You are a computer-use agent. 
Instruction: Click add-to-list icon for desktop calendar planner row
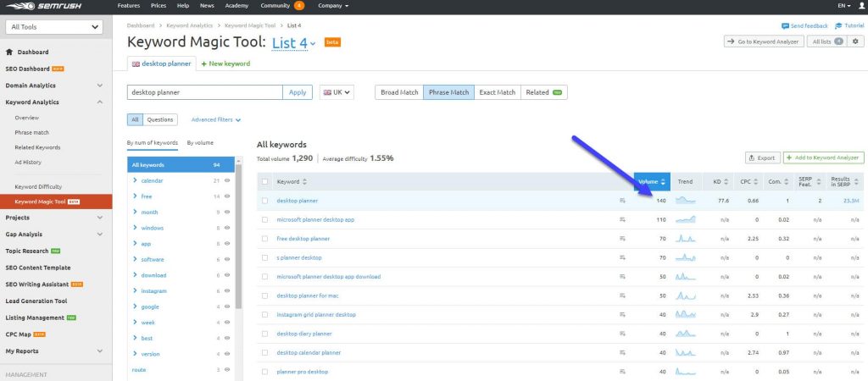[622, 353]
